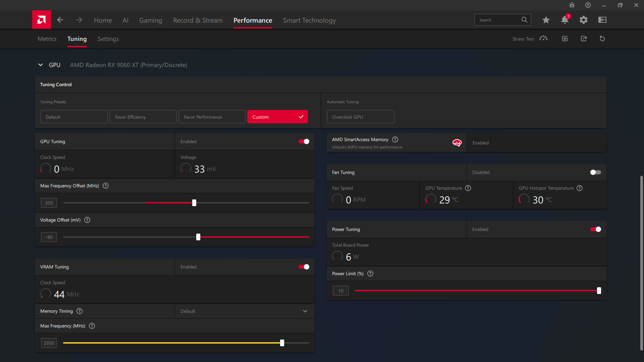
Task: Switch to the Metrics sub-tab
Action: pos(47,39)
